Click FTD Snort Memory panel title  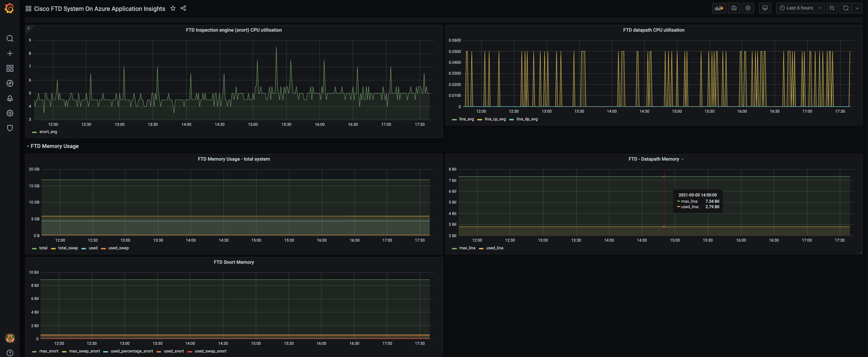coord(234,262)
